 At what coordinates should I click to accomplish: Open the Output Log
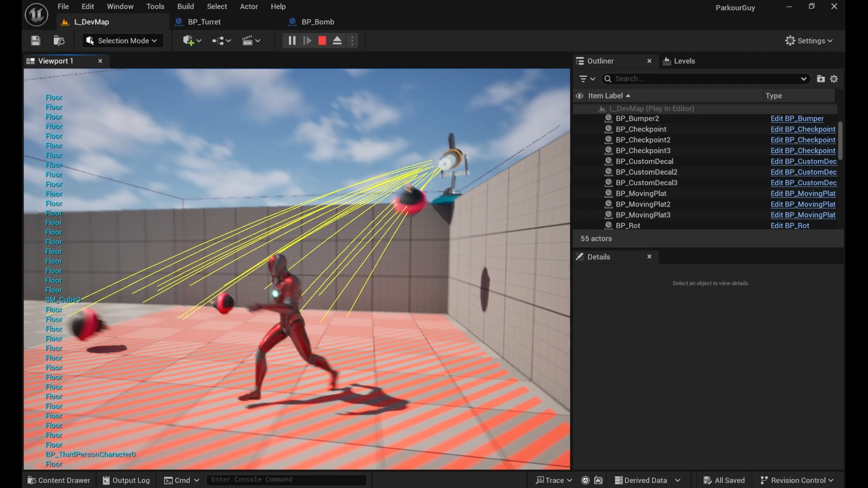coord(126,480)
